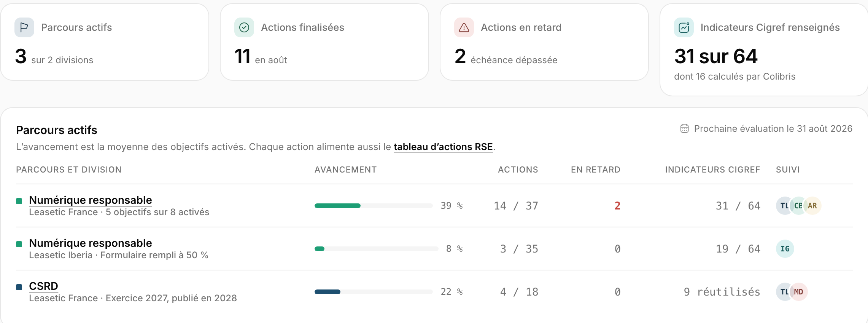Click the 4 / 18 actions value

[519, 292]
